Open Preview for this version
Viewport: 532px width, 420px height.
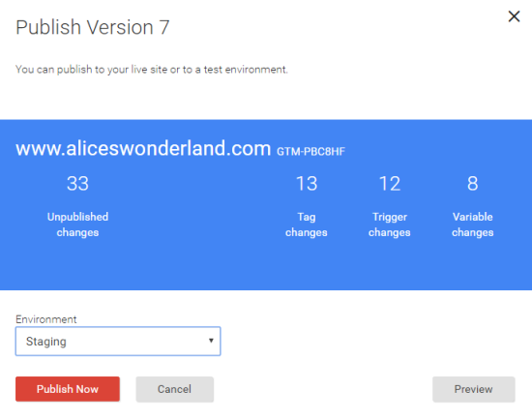click(x=474, y=389)
